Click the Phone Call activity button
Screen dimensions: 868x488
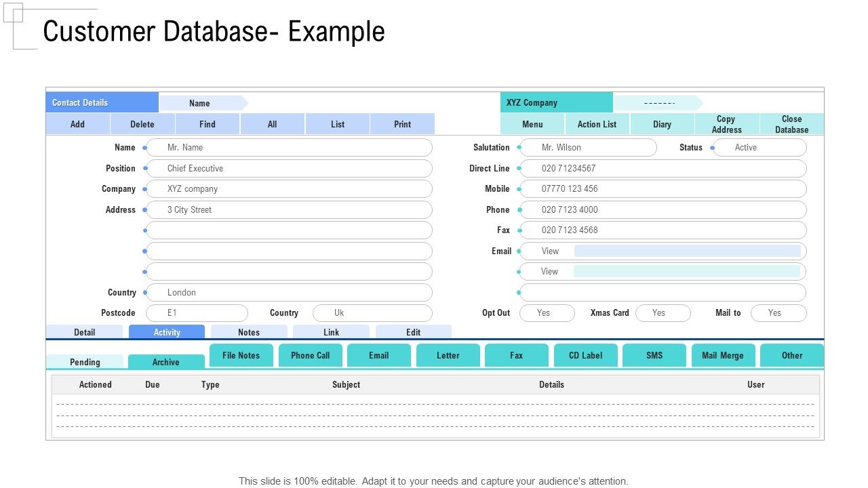[310, 355]
